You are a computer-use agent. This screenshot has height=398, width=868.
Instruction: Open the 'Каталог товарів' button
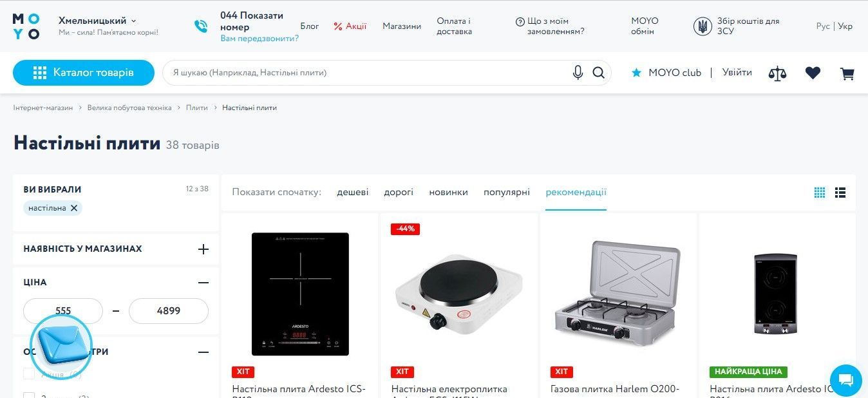pyautogui.click(x=84, y=73)
